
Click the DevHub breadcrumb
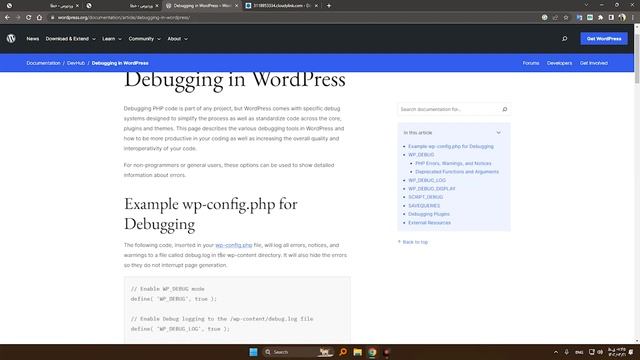coord(76,63)
